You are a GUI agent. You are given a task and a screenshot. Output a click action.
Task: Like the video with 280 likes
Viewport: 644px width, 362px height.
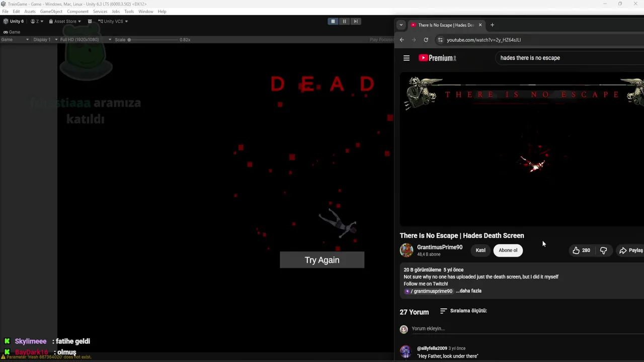581,250
